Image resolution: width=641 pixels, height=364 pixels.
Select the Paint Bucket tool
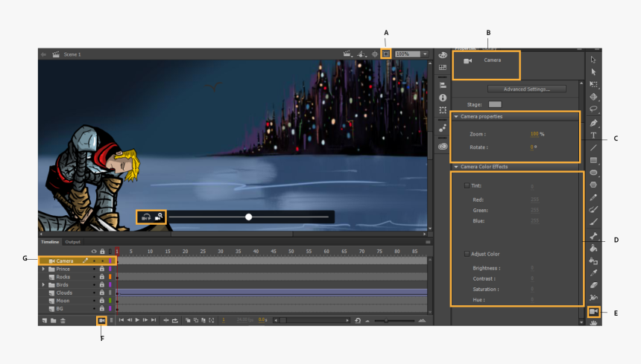(x=593, y=248)
